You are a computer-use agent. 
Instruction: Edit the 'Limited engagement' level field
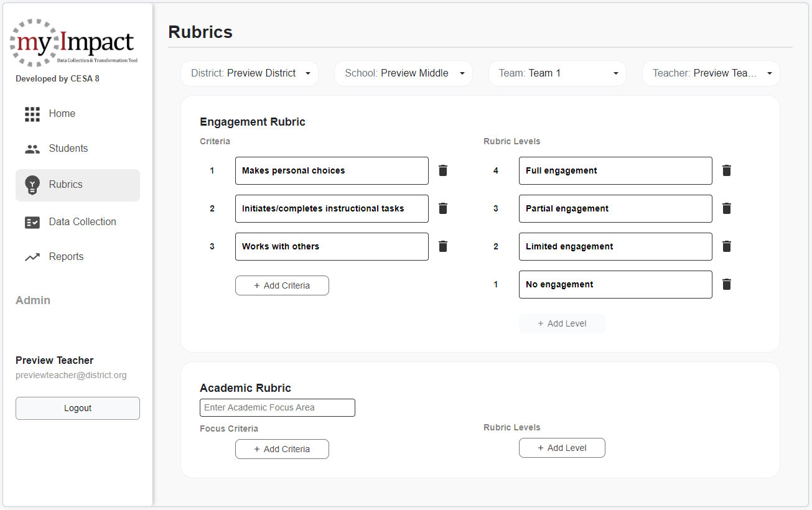tap(615, 246)
